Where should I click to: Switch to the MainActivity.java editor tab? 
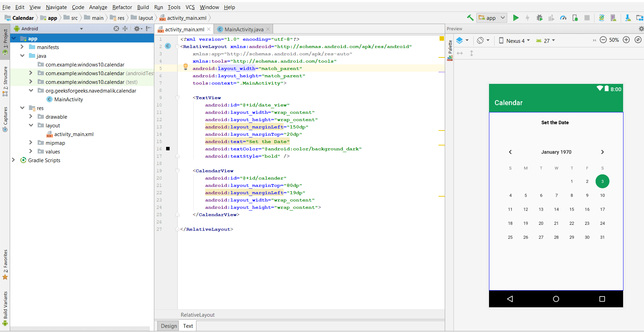pyautogui.click(x=243, y=29)
